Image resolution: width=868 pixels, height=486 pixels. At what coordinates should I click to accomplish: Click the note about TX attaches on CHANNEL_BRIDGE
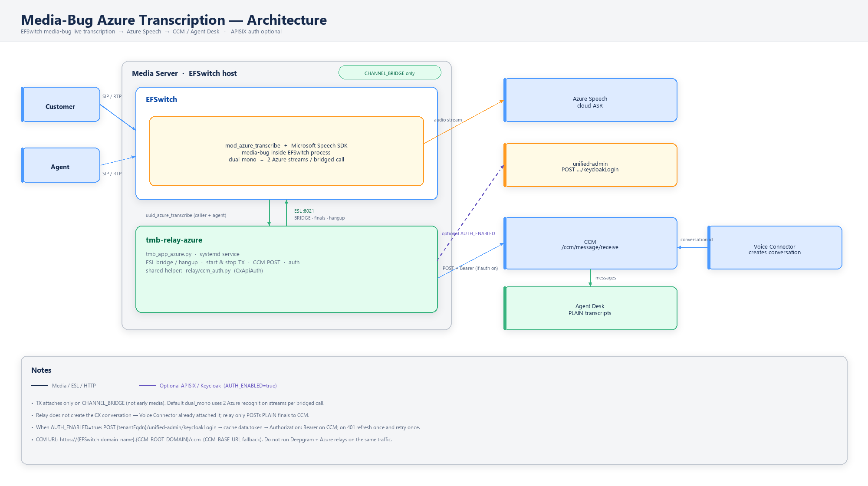click(x=178, y=403)
